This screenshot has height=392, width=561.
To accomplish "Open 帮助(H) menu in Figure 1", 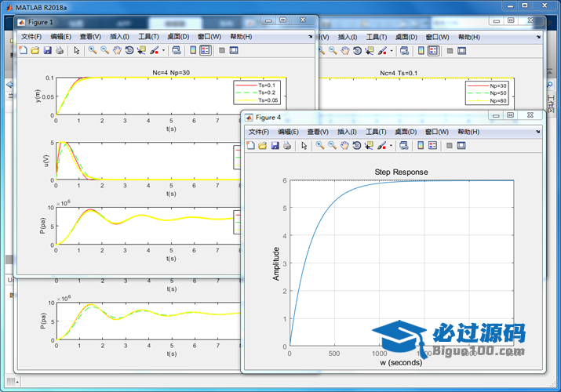I will click(241, 37).
